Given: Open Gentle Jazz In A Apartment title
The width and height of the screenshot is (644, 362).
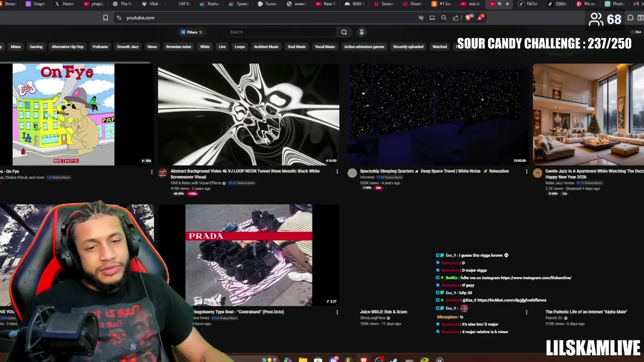Looking at the screenshot, I should (x=595, y=174).
